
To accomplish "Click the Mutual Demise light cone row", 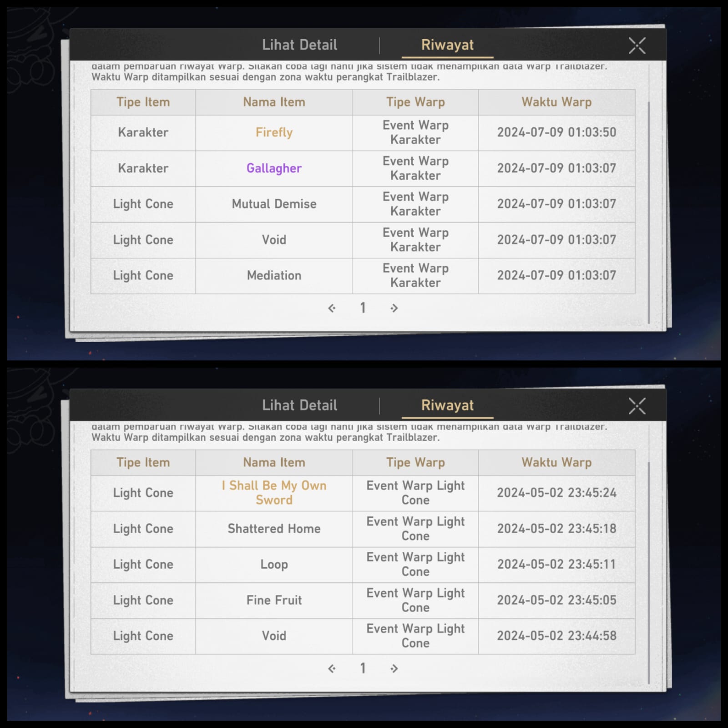I will (x=363, y=204).
